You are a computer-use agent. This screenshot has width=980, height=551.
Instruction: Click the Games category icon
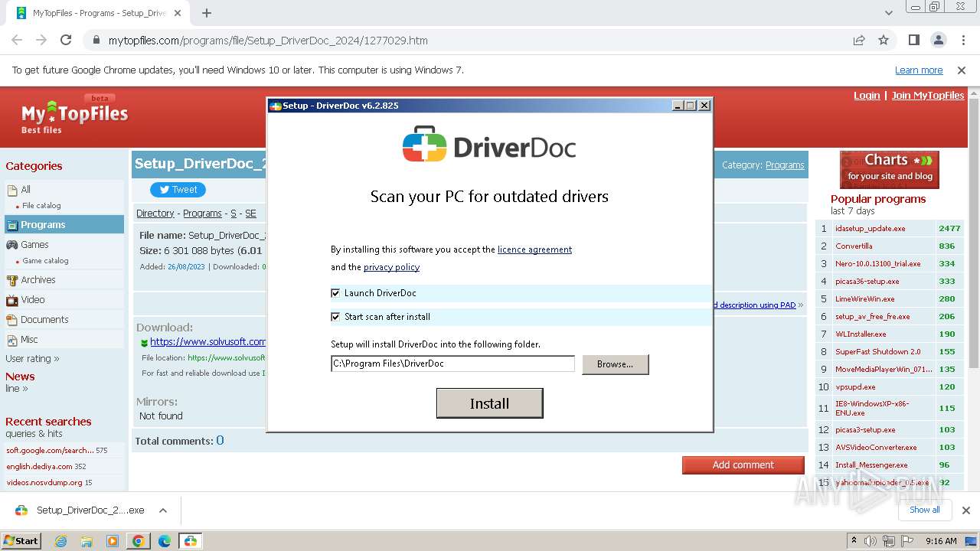[12, 245]
